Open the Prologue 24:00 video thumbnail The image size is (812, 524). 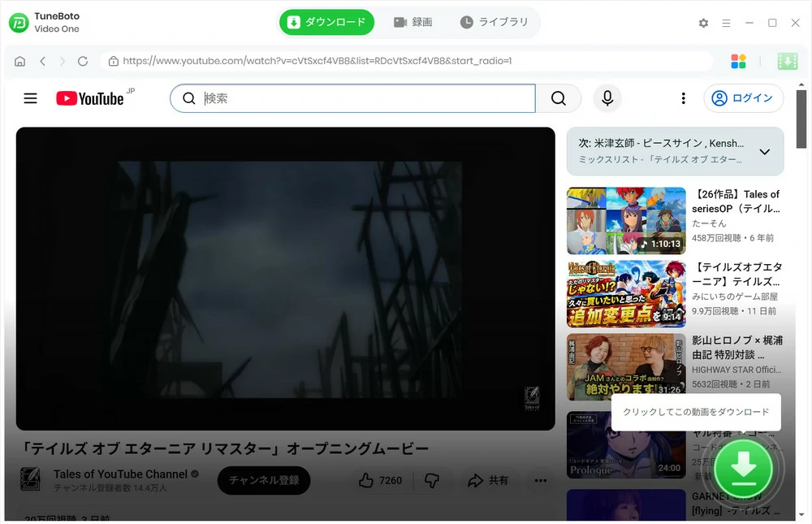pos(626,445)
